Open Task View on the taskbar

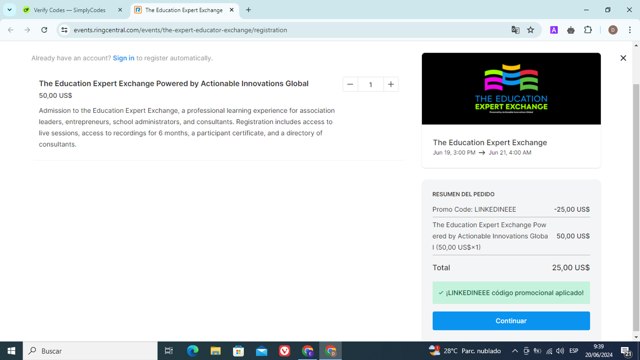pos(169,351)
